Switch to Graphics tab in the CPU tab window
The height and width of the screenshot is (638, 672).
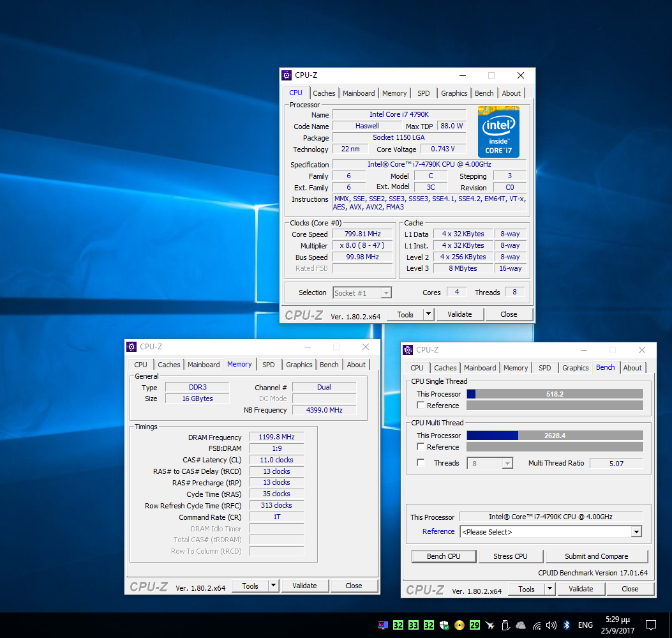[x=454, y=93]
